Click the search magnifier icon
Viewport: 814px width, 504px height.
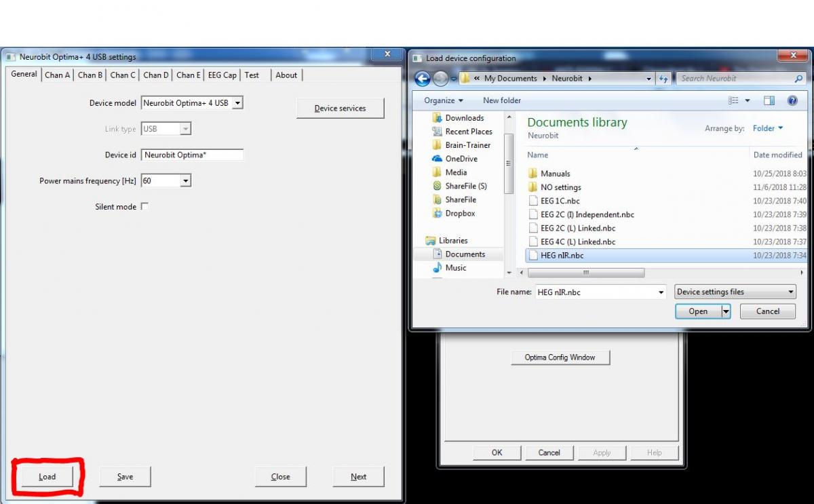[798, 79]
